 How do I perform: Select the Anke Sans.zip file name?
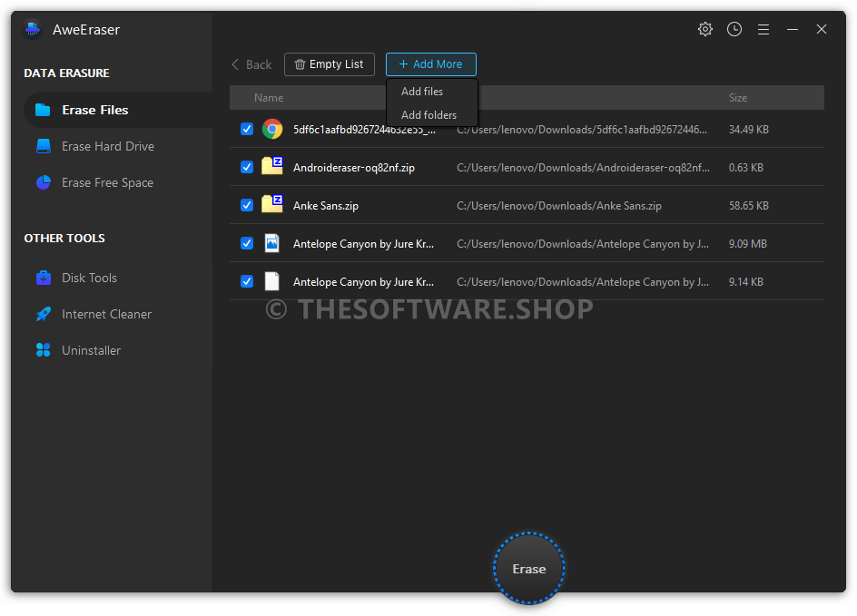point(326,206)
